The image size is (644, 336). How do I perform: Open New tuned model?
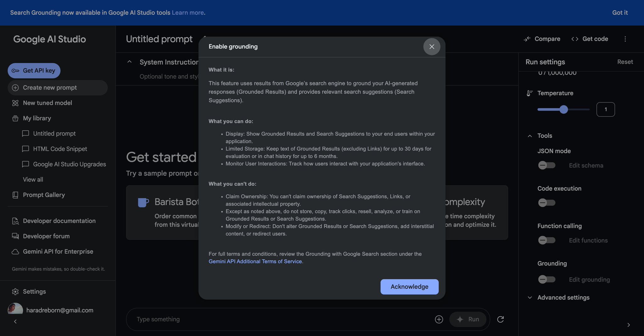click(x=47, y=103)
